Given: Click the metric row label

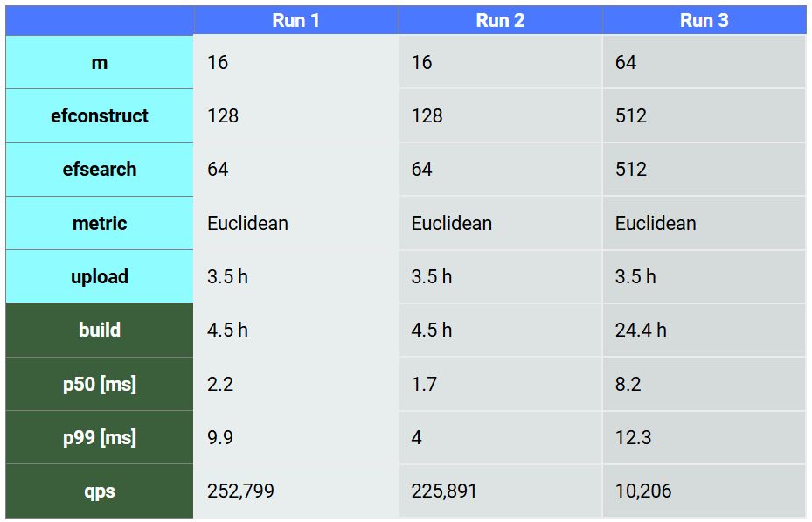Looking at the screenshot, I should [100, 224].
